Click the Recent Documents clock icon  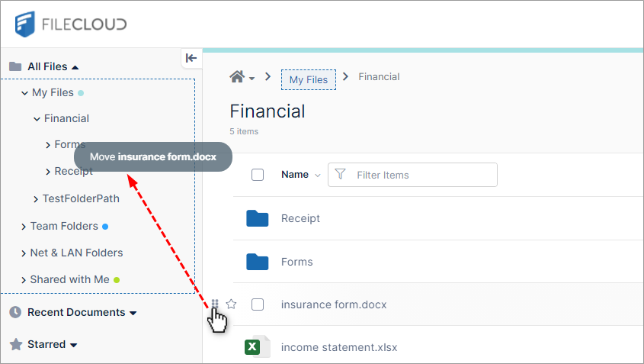(15, 312)
